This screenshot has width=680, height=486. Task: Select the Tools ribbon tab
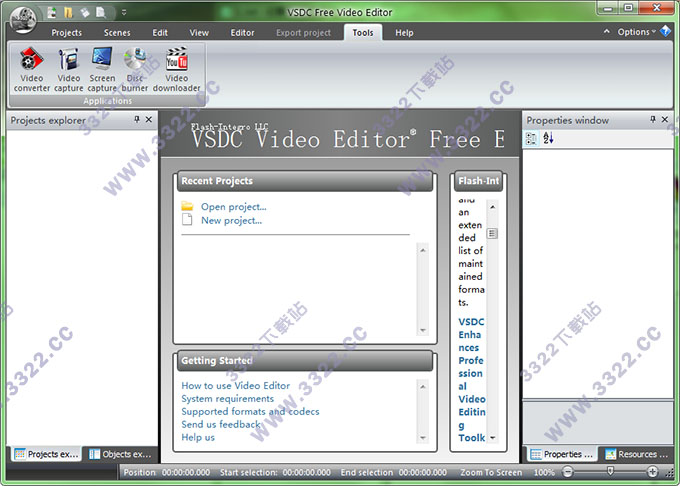(363, 33)
